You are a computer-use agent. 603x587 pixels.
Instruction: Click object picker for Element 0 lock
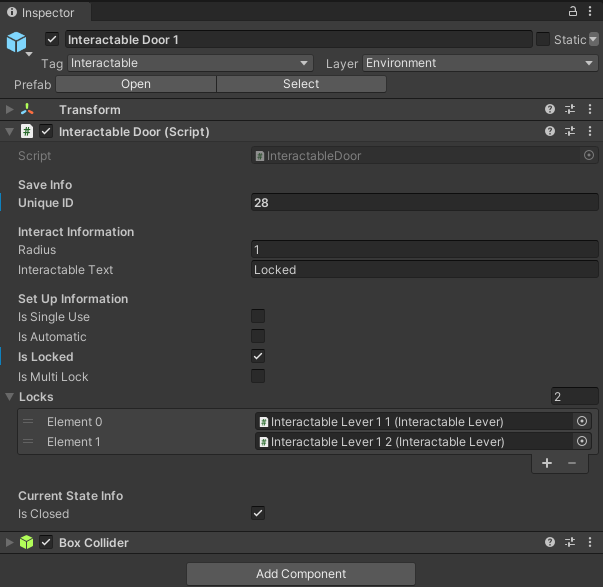click(581, 422)
